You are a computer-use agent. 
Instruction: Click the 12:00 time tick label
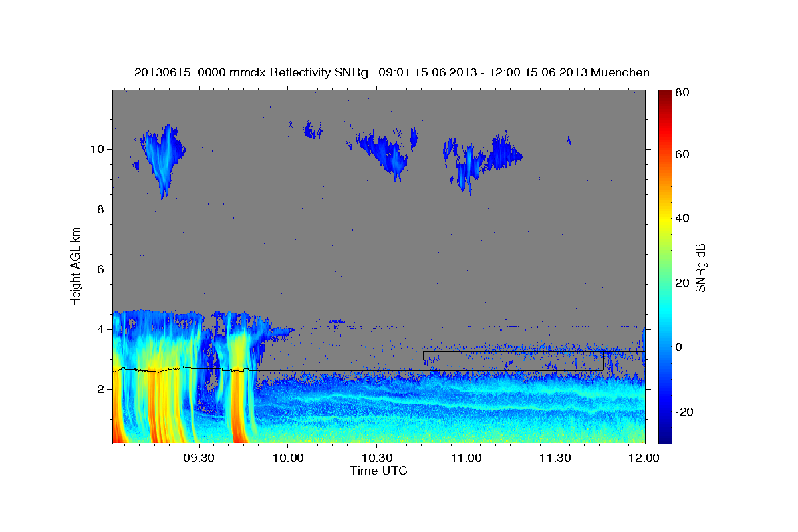tap(644, 458)
